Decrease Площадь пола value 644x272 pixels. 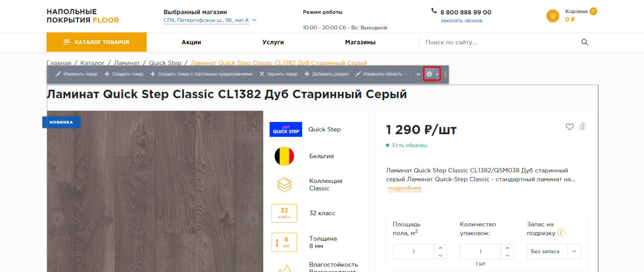(x=441, y=256)
